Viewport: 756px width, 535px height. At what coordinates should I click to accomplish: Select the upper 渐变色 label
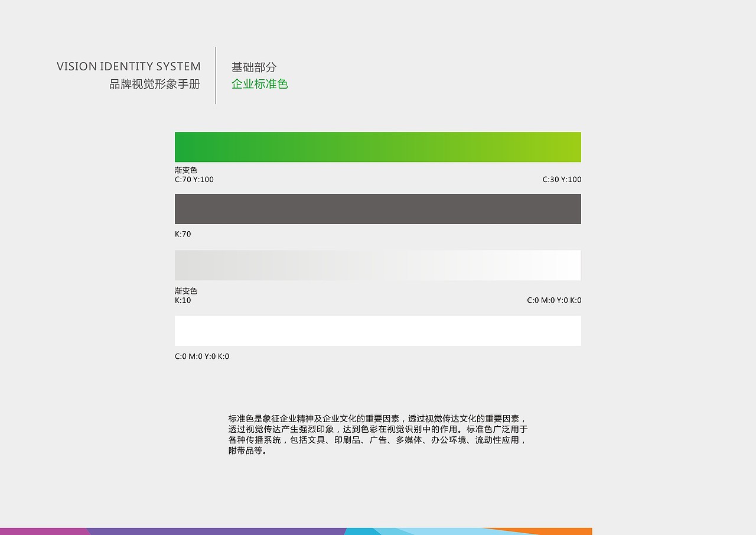186,170
